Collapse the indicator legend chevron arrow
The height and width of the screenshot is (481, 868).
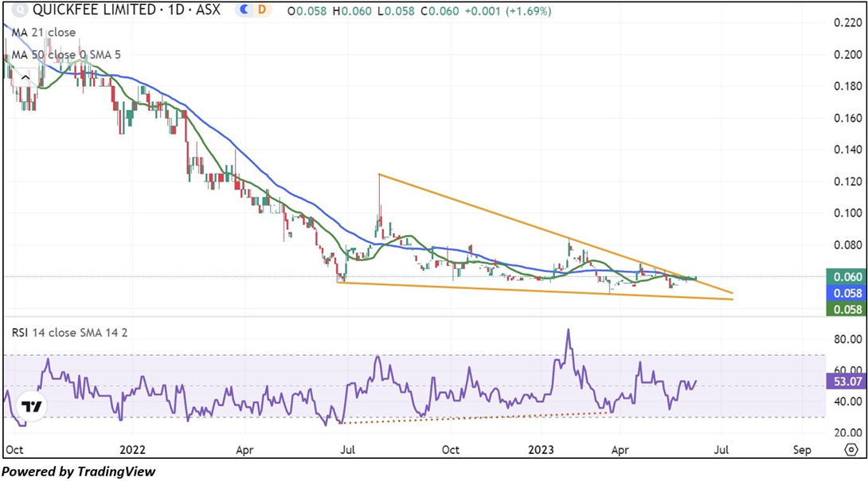pos(25,78)
